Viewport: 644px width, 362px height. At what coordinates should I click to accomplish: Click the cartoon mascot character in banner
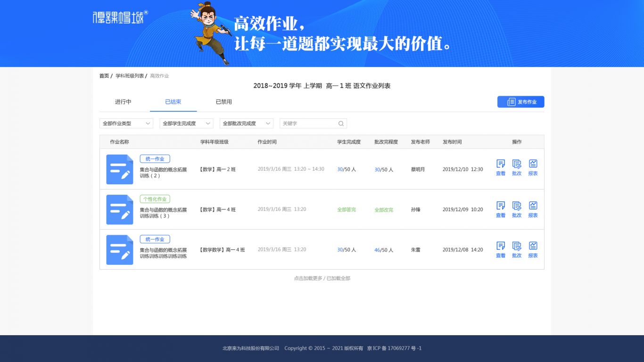(210, 33)
